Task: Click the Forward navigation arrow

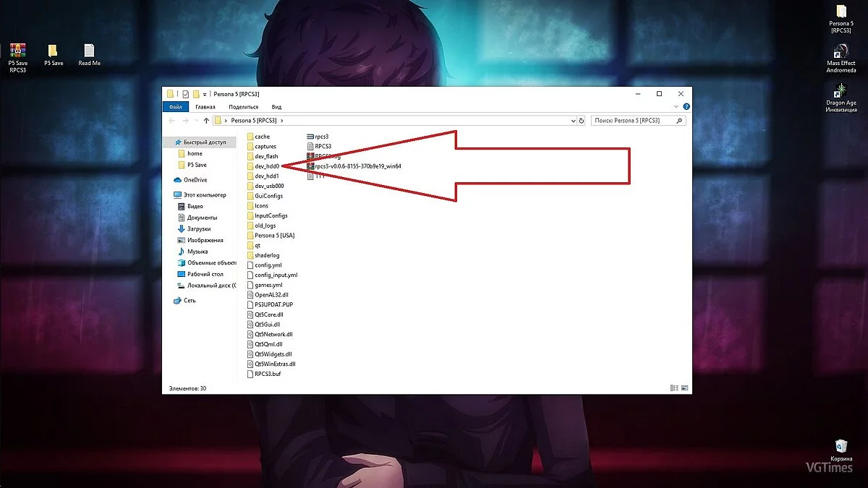Action: click(x=186, y=121)
